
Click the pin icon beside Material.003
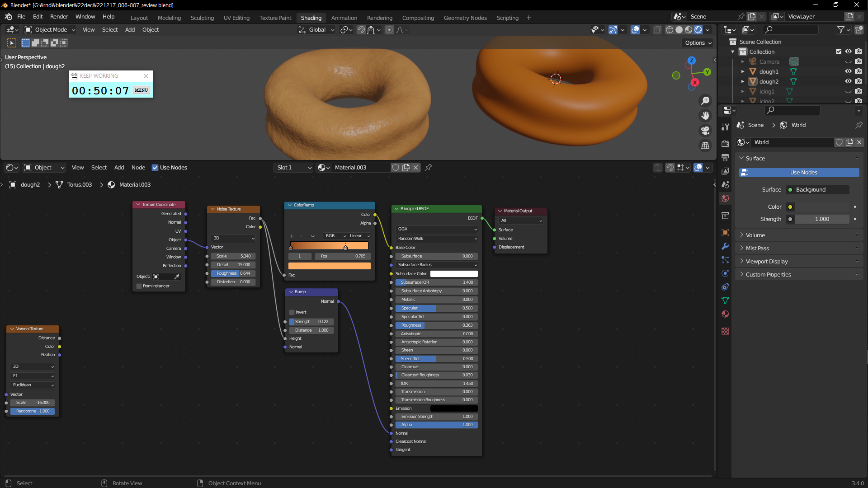[x=428, y=168]
